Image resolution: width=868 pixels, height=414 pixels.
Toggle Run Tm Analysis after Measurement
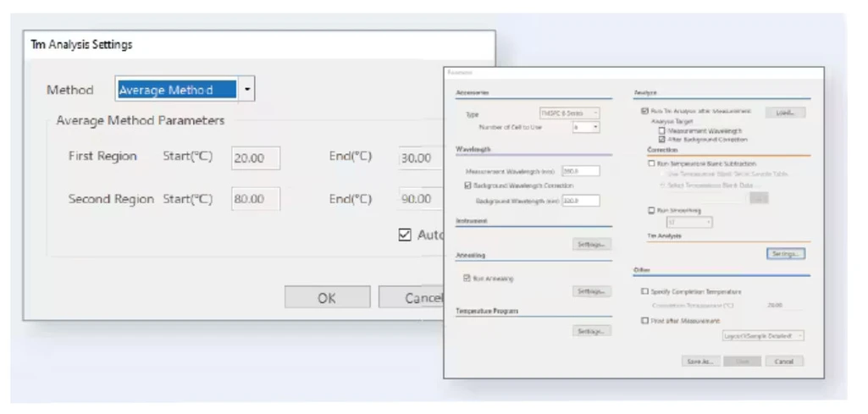[645, 111]
